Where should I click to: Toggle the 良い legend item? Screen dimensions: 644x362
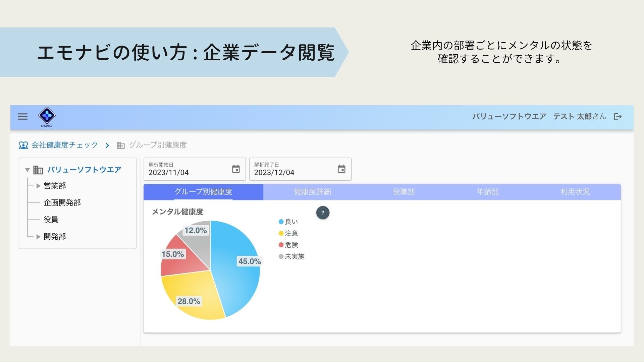click(288, 222)
